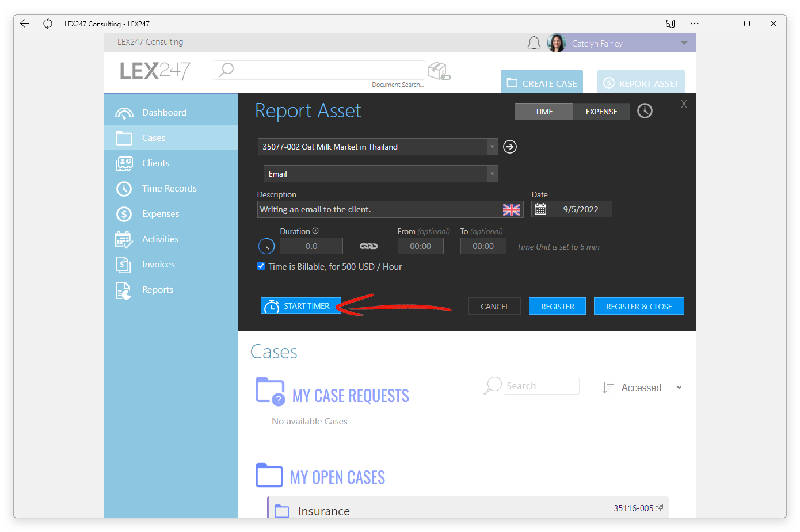Click the REGISTER & CLOSE button
Screen dimensions: 800x532
pyautogui.click(x=639, y=307)
